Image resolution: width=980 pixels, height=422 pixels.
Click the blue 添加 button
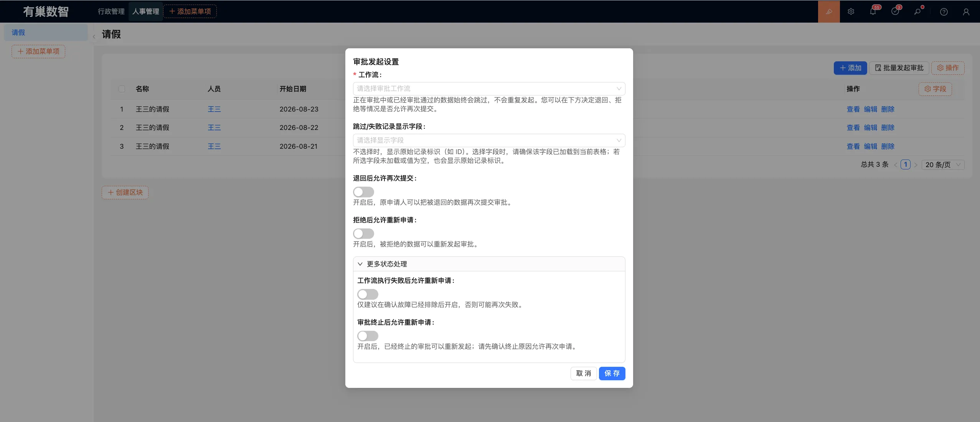pos(850,68)
